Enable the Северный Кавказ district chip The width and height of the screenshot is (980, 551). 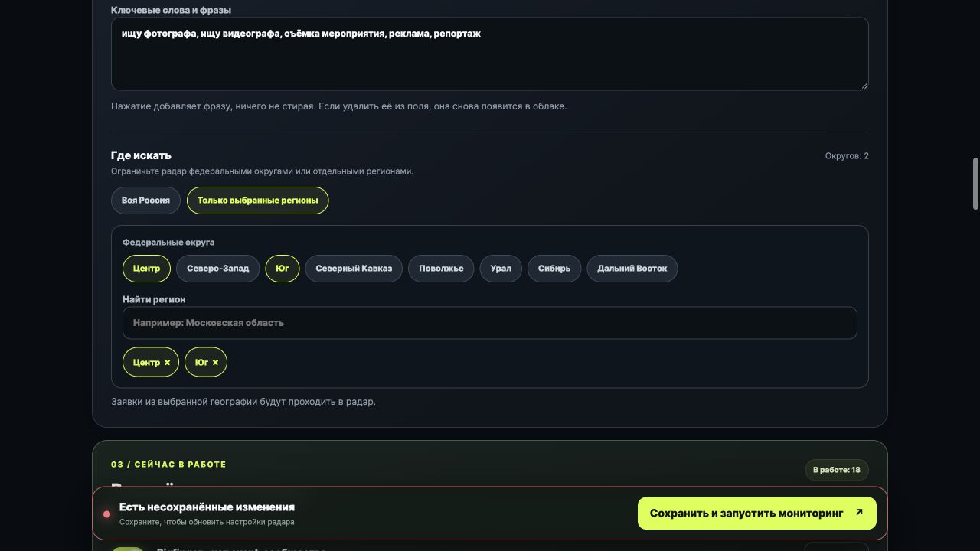click(x=354, y=269)
